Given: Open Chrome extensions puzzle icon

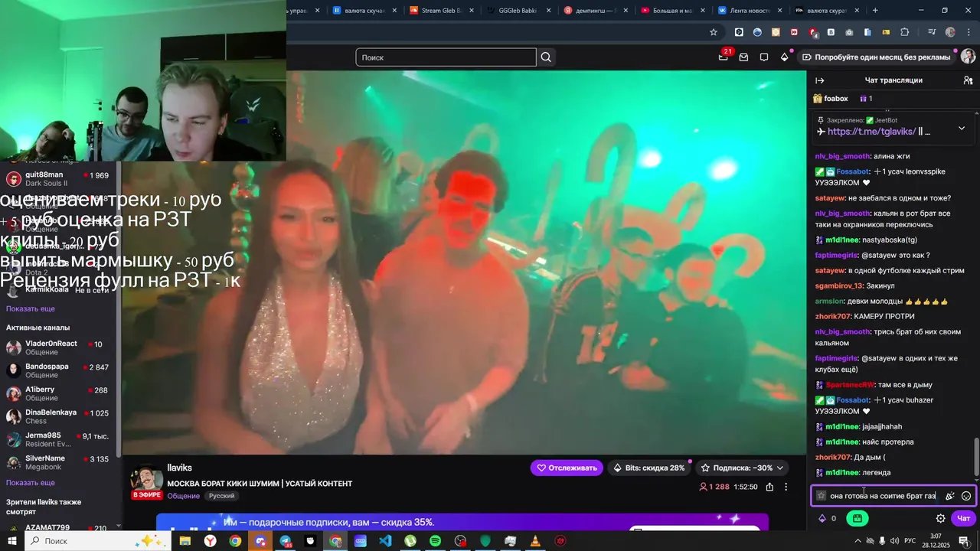Looking at the screenshot, I should [x=905, y=32].
